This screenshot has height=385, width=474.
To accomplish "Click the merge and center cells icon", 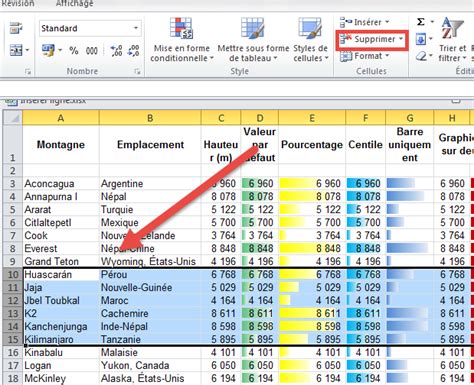I will click(x=16, y=50).
